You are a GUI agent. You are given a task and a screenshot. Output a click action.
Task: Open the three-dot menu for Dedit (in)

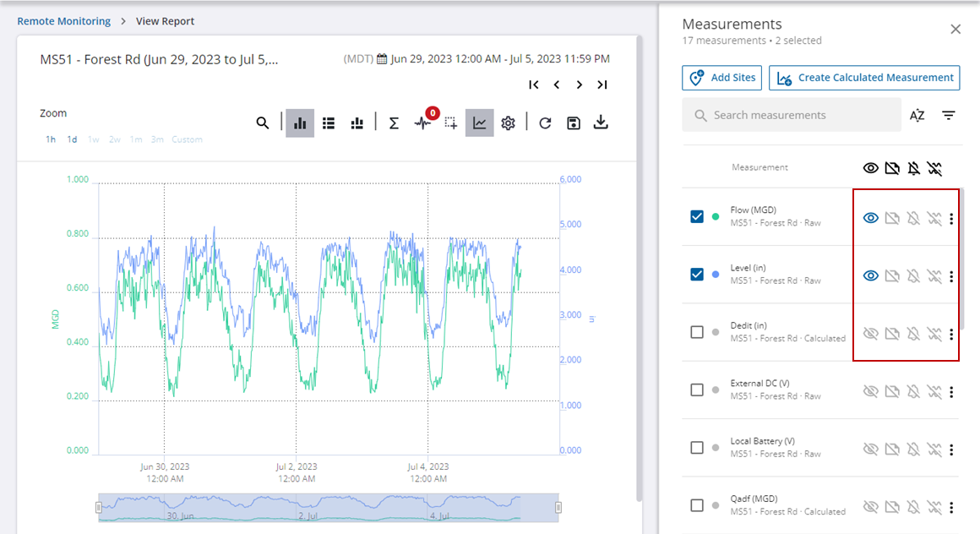(951, 334)
